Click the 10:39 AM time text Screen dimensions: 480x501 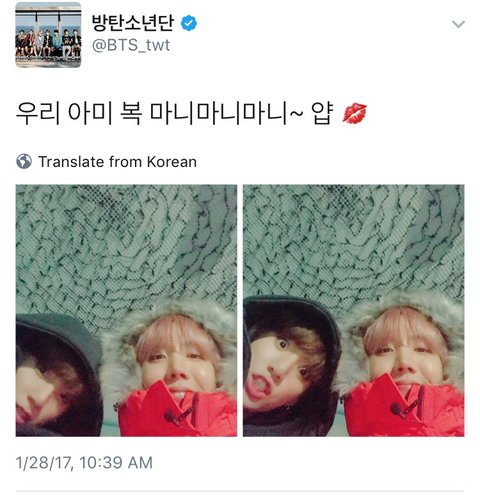pyautogui.click(x=116, y=463)
